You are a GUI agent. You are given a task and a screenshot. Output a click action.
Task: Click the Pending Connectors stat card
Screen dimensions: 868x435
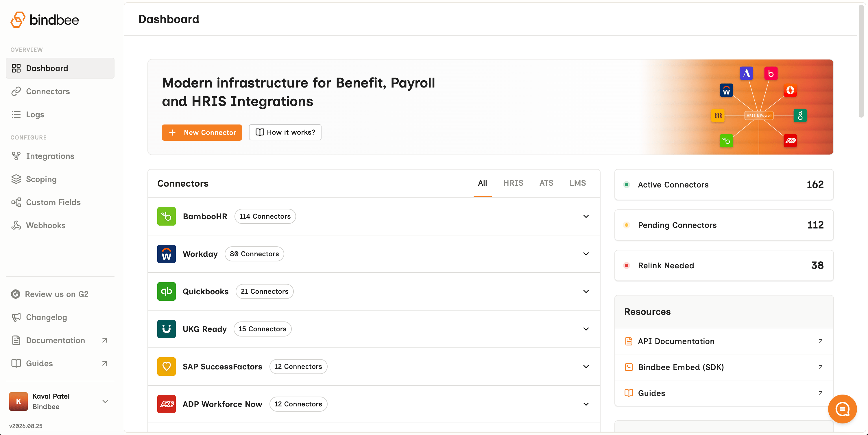(724, 225)
